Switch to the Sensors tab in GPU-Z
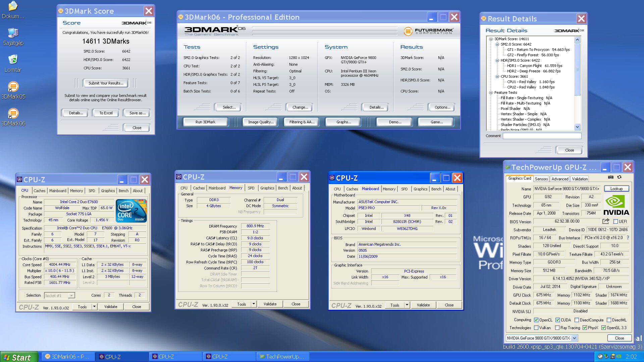 click(541, 179)
